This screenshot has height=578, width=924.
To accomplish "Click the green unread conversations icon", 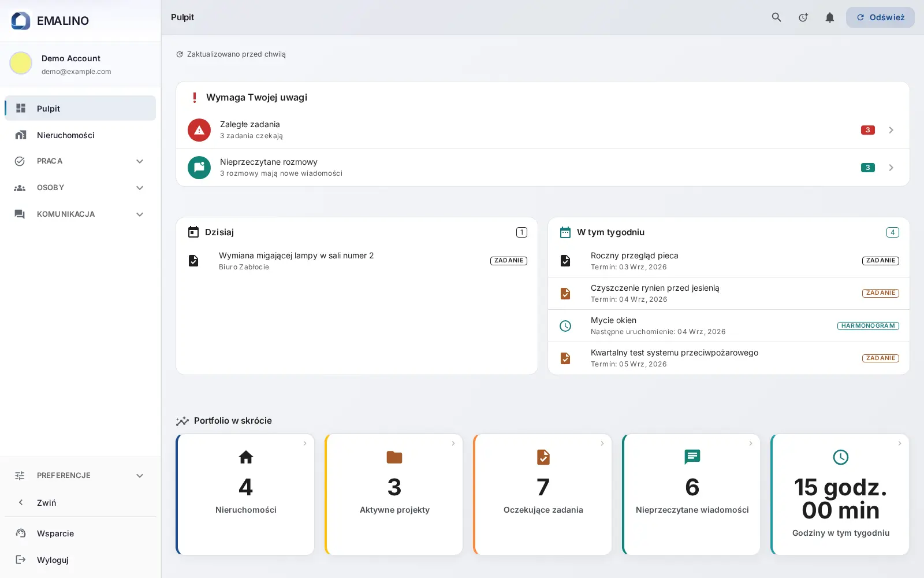I will (x=199, y=168).
